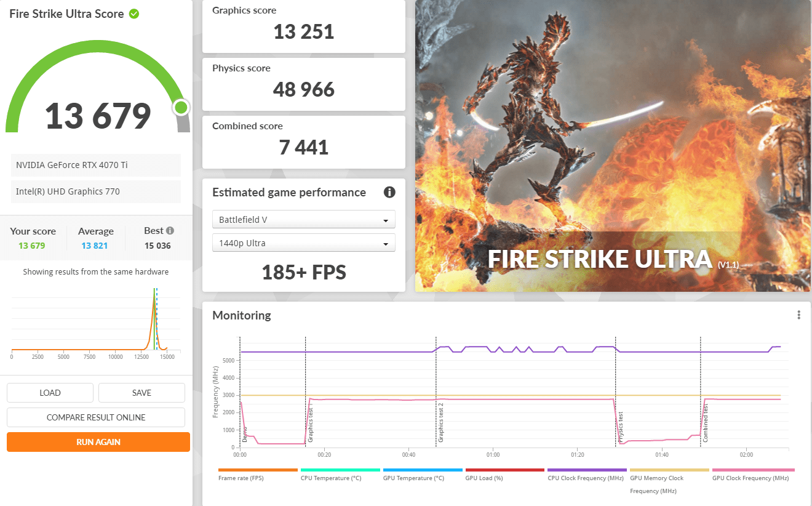Click the LOAD button
This screenshot has height=506, width=812.
coord(50,393)
